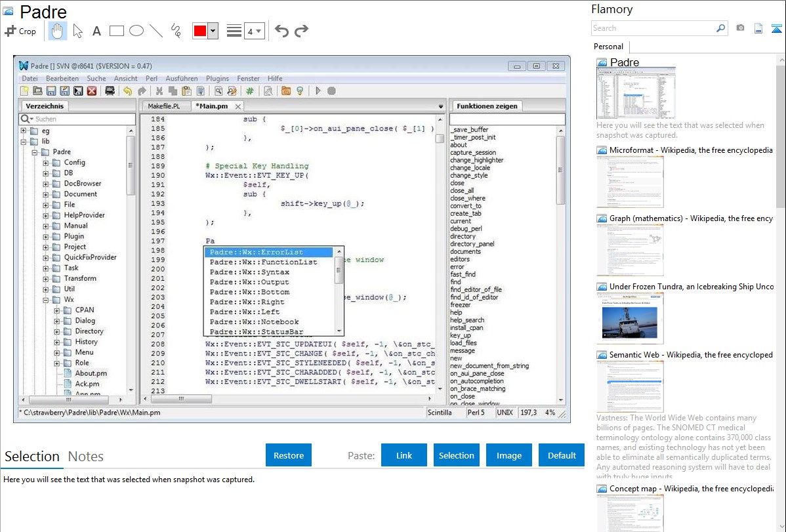Open the Under Frozen Tundra snapshot thumbnail
The height and width of the screenshot is (532, 786).
[x=630, y=318]
